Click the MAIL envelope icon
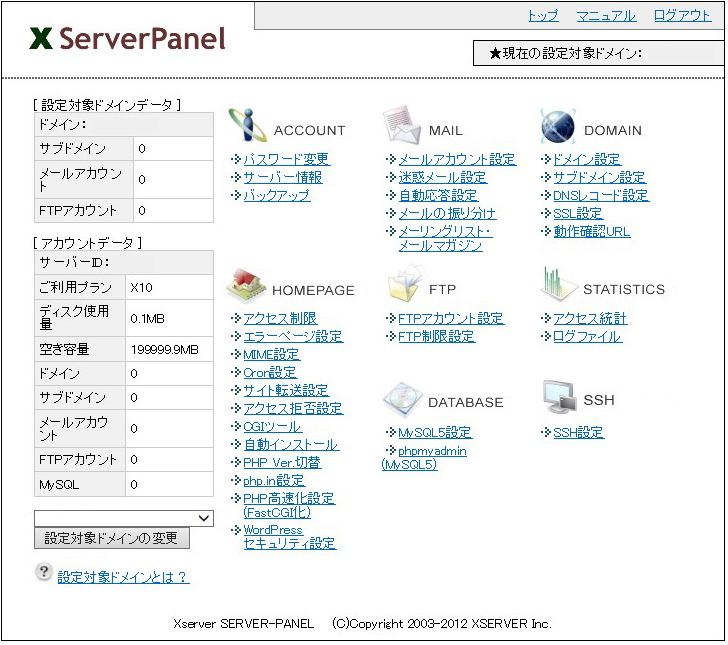Viewport: 728px width, 645px height. tap(402, 127)
